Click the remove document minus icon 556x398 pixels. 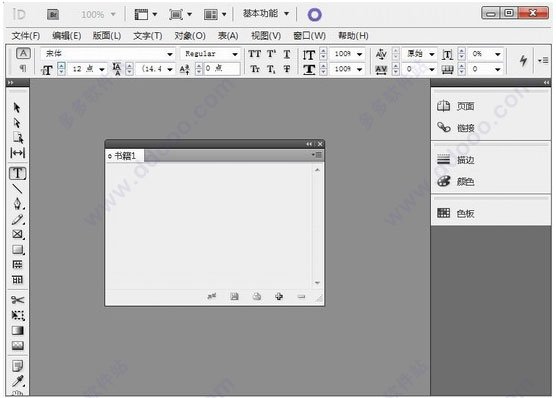(301, 297)
